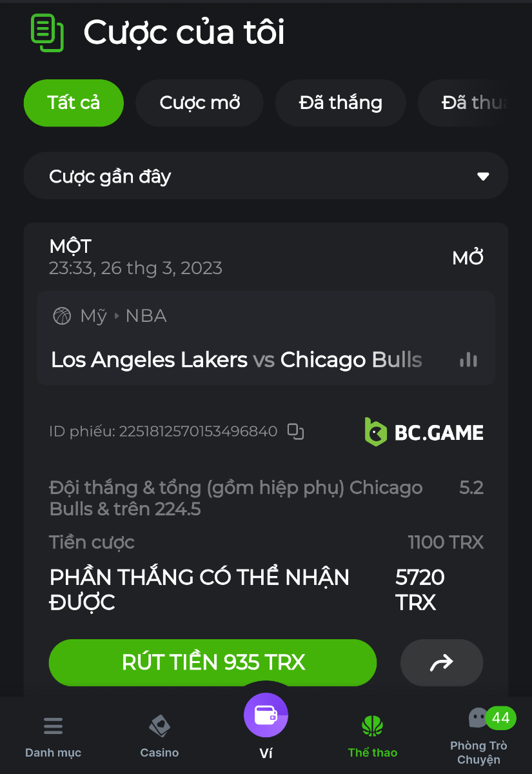Select the Tất cả filter tab
The image size is (532, 774).
[x=74, y=103]
